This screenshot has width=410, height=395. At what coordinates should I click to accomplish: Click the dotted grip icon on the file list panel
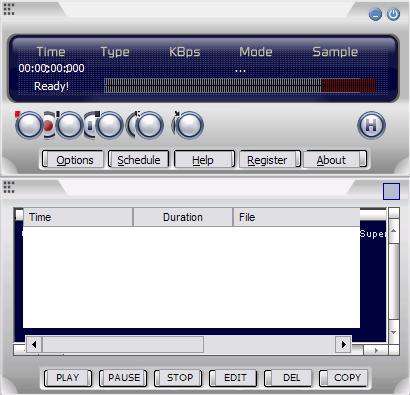coord(9,187)
